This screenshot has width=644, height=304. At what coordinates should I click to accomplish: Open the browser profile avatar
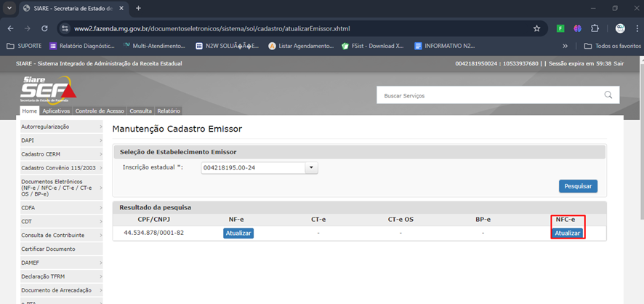pos(620,29)
